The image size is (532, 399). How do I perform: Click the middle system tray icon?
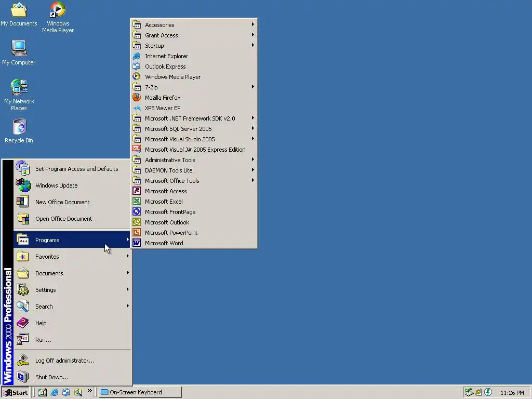tap(478, 392)
